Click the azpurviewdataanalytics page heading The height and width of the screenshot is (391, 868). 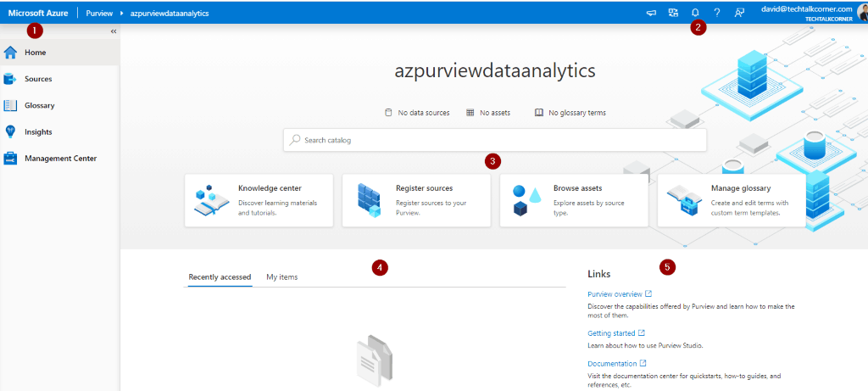coord(495,71)
